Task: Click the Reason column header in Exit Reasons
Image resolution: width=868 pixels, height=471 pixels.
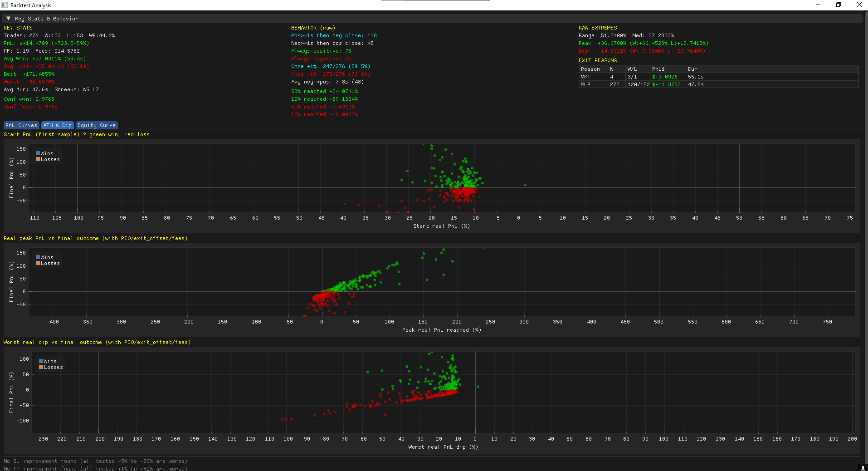Action: (x=590, y=69)
